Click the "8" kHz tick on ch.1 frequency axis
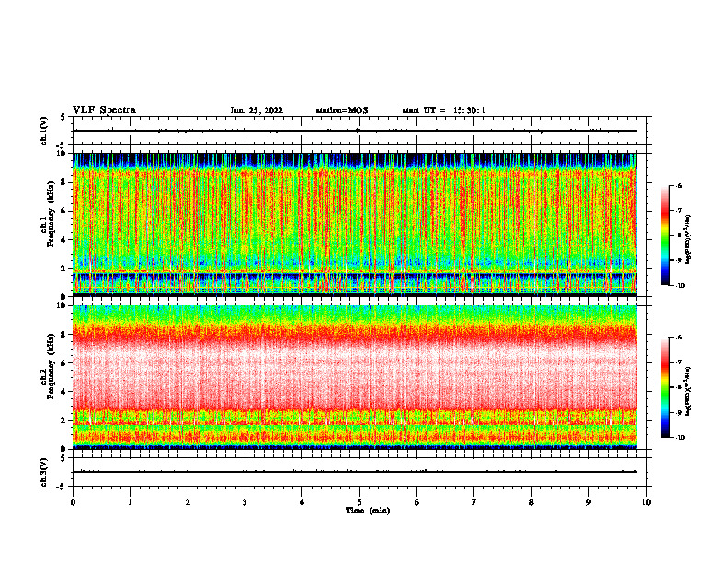The height and width of the screenshot is (563, 728). point(63,182)
